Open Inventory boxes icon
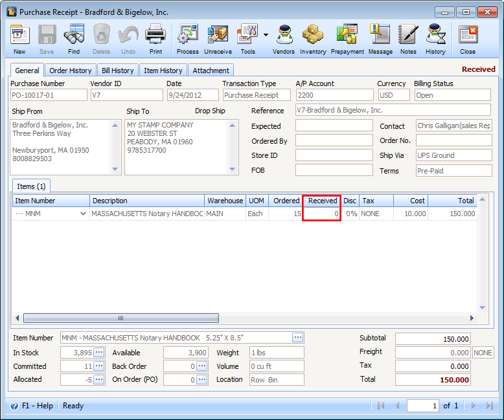The height and width of the screenshot is (420, 504). click(x=313, y=35)
